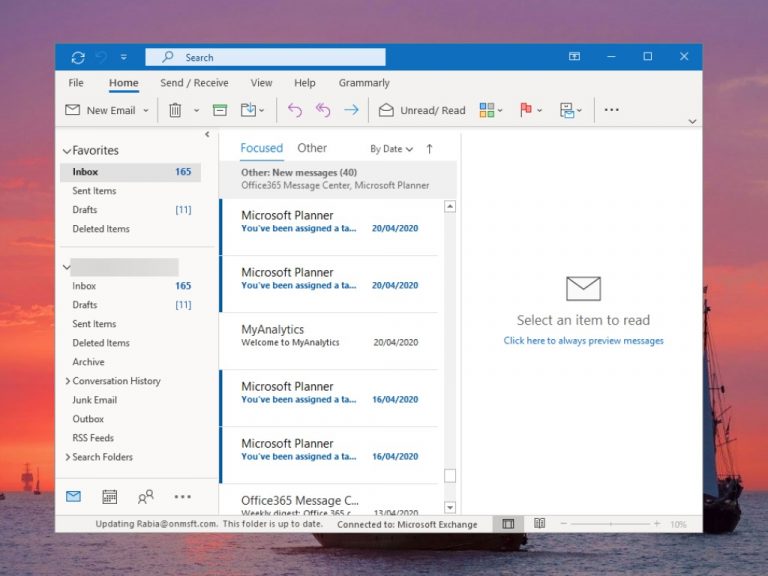Toggle the Unread/ Read button
The image size is (768, 576).
(x=422, y=110)
